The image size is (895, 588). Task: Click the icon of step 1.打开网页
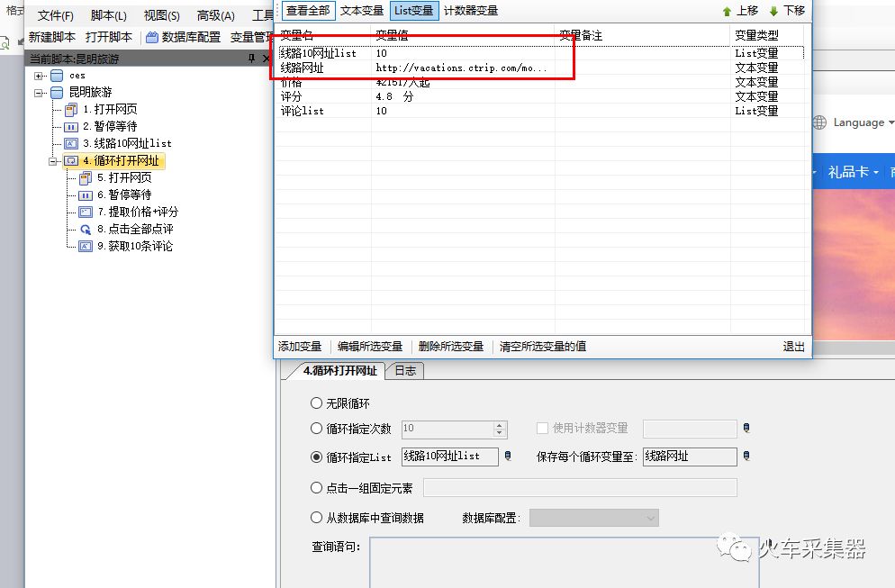71,110
